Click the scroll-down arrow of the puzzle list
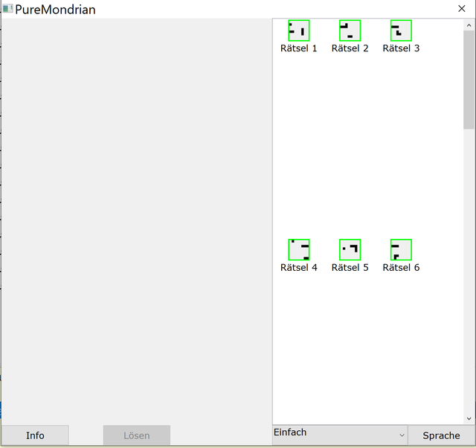The width and height of the screenshot is (476, 448). click(x=469, y=418)
